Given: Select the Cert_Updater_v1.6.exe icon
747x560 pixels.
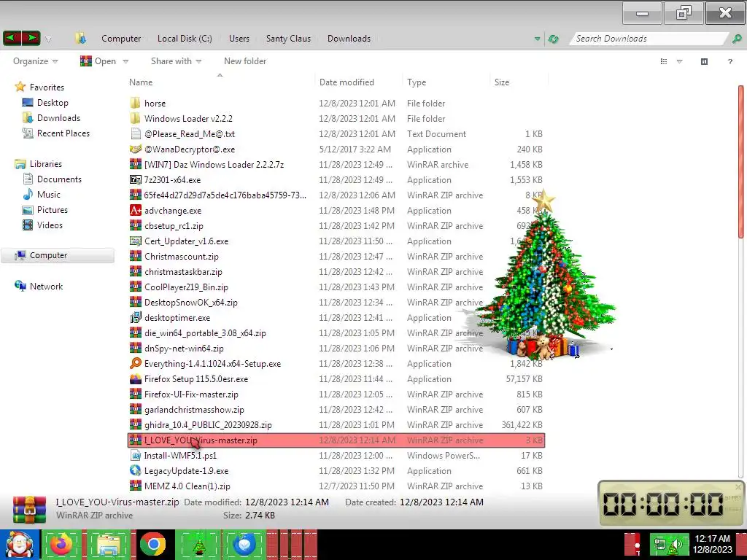Looking at the screenshot, I should pyautogui.click(x=135, y=241).
